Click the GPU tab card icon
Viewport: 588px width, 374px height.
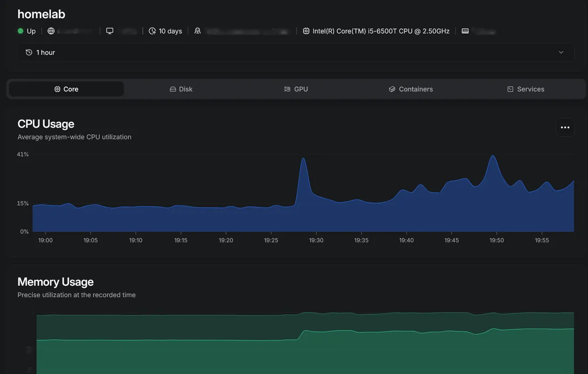coord(287,89)
